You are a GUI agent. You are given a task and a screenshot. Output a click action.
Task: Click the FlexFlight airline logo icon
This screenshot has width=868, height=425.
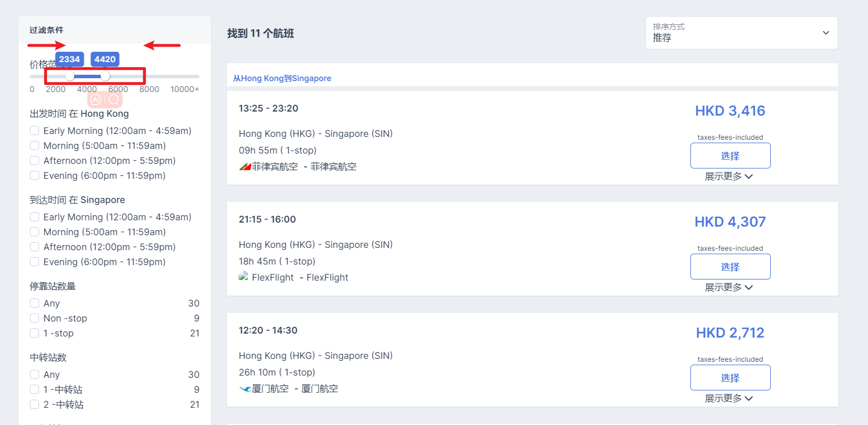tap(244, 277)
